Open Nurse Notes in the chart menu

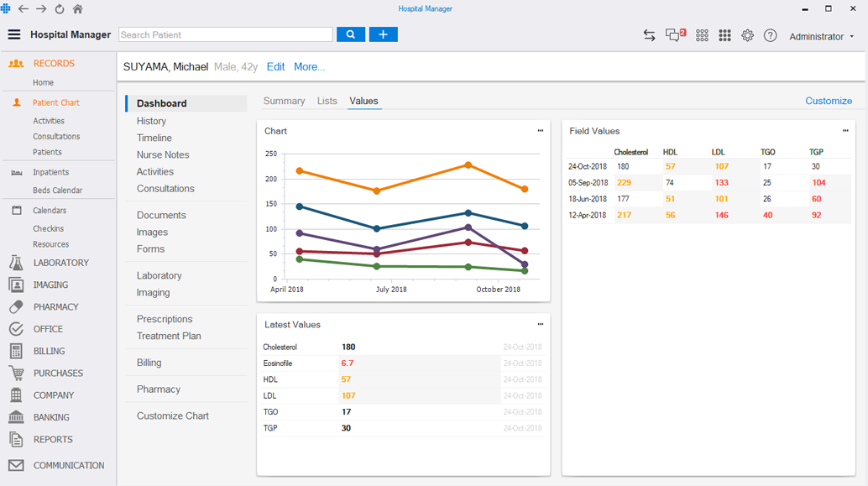163,154
